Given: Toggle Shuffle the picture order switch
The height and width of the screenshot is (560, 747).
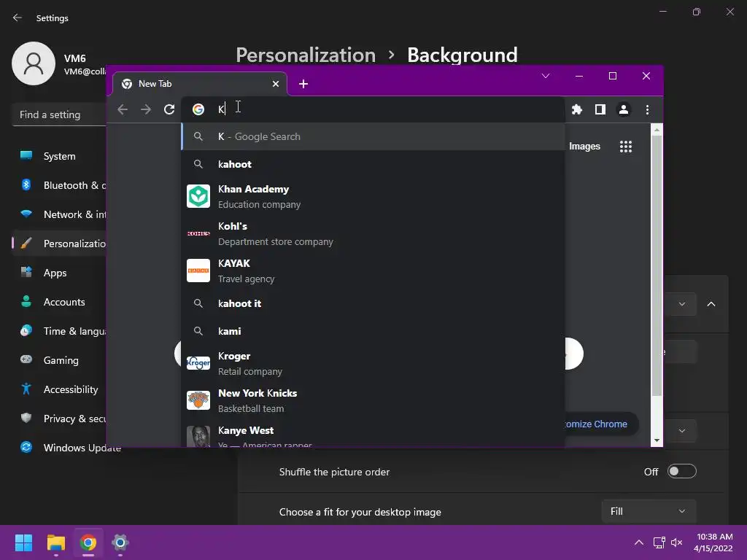Looking at the screenshot, I should (682, 472).
